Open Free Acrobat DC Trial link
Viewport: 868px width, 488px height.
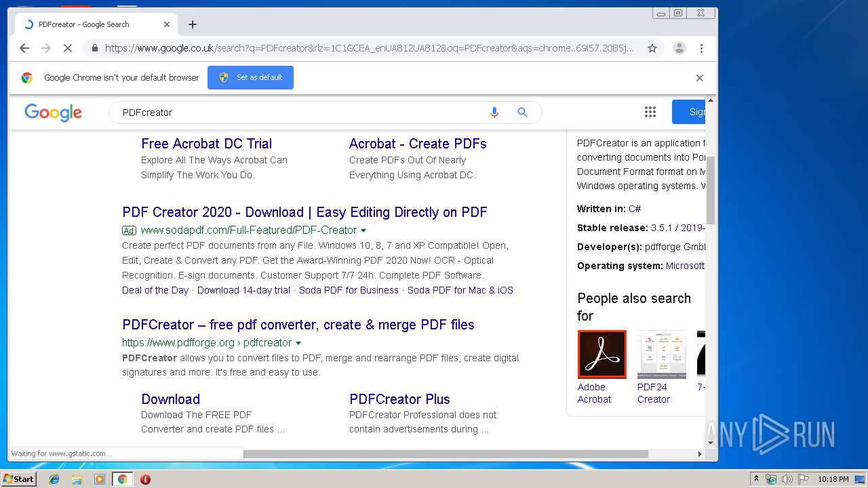[206, 144]
